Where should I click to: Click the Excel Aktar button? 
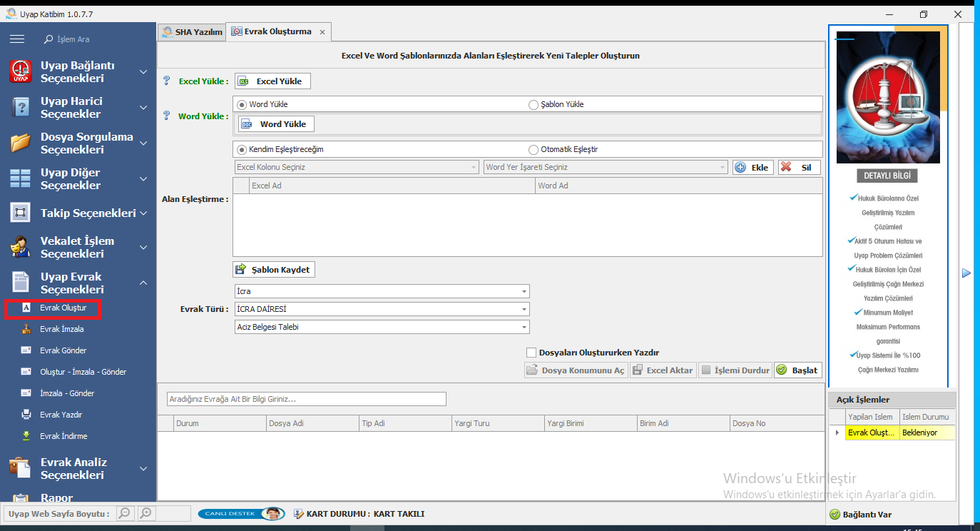663,370
